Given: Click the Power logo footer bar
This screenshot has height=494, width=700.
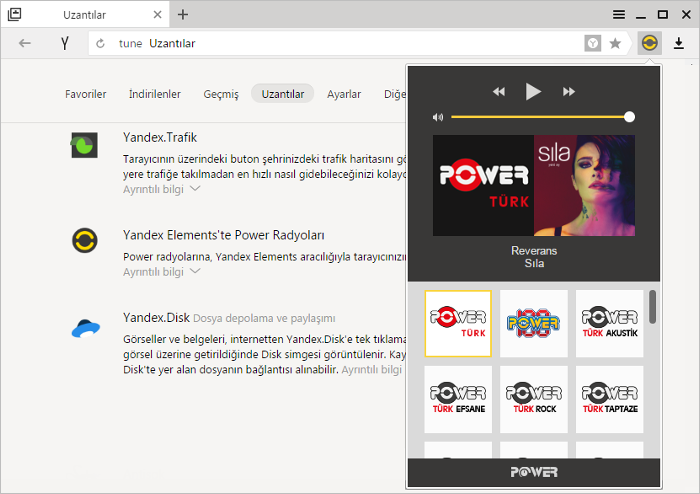Looking at the screenshot, I should click(x=533, y=472).
